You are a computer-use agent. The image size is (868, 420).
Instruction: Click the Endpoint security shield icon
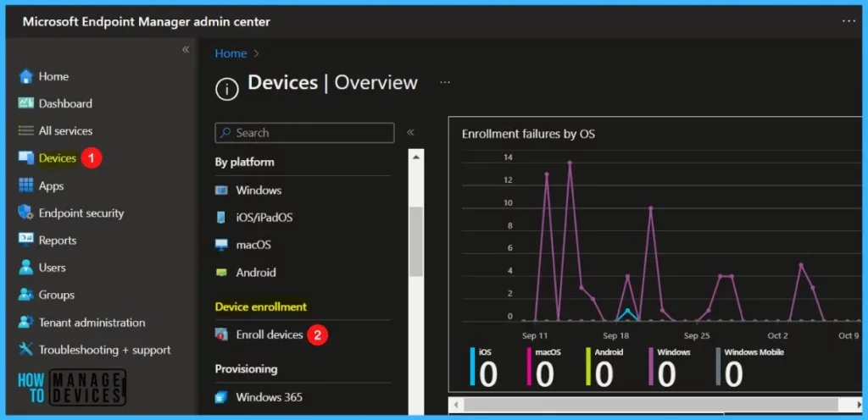coord(26,213)
